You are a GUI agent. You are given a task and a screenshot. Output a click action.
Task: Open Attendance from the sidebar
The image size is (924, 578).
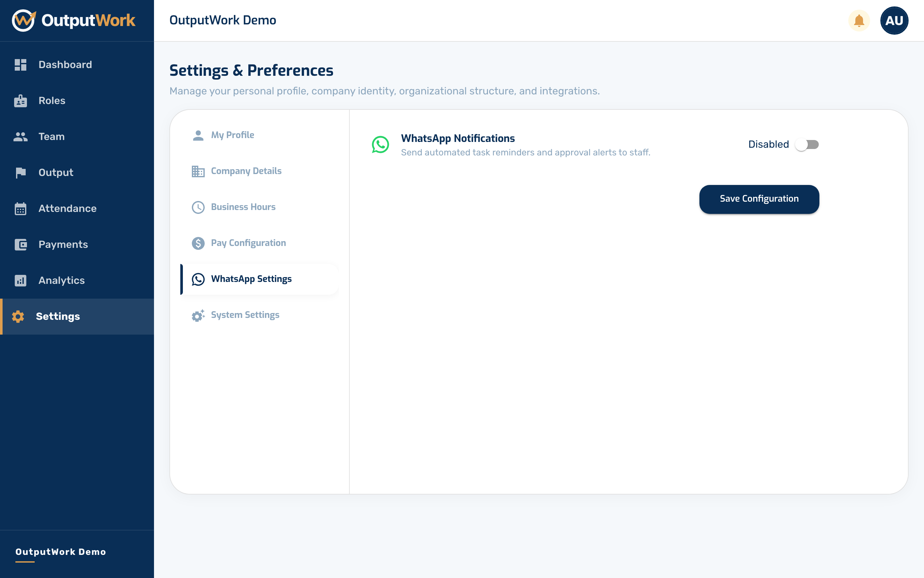click(x=77, y=208)
